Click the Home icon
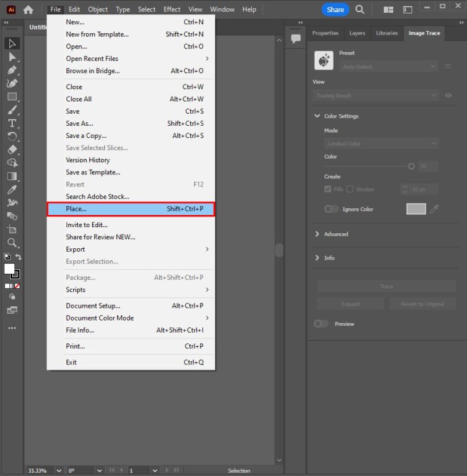Viewport: 467px width, 476px height. [28, 9]
